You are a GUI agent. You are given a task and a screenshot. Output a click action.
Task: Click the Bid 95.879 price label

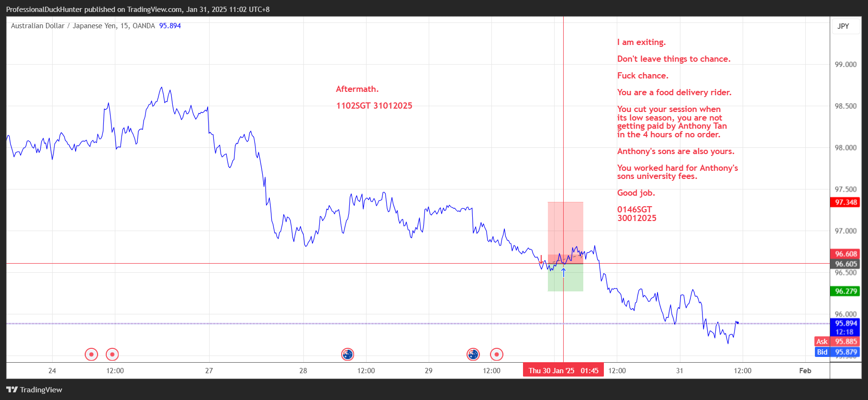(837, 352)
